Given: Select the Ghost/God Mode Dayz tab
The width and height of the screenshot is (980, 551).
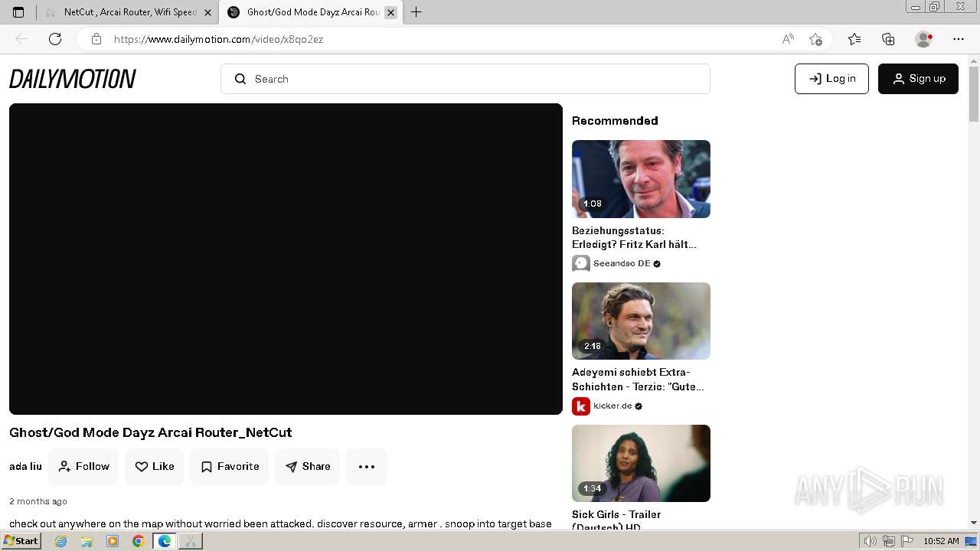Looking at the screenshot, I should tap(311, 12).
